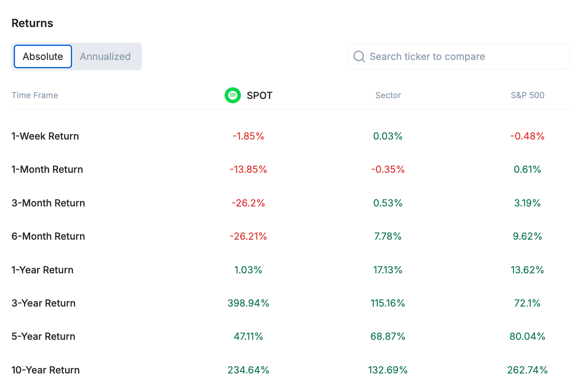Select the 1-Year Return row label
The image size is (580, 392).
[43, 270]
